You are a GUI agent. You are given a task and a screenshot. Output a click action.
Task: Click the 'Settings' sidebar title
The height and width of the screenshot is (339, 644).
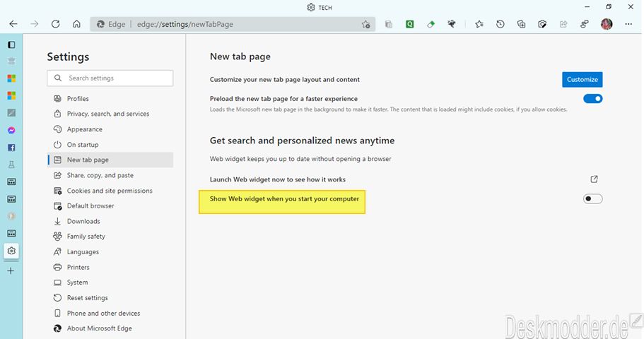pos(68,57)
